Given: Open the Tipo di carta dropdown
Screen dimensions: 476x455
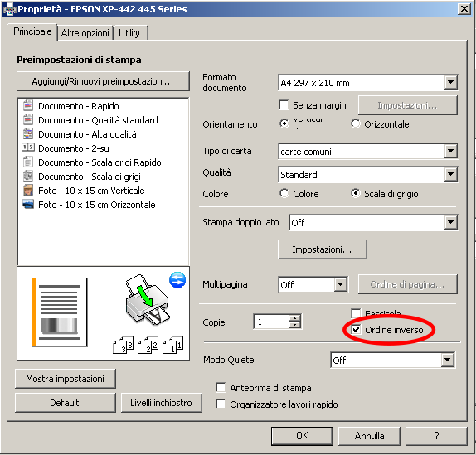Looking at the screenshot, I should coord(451,151).
